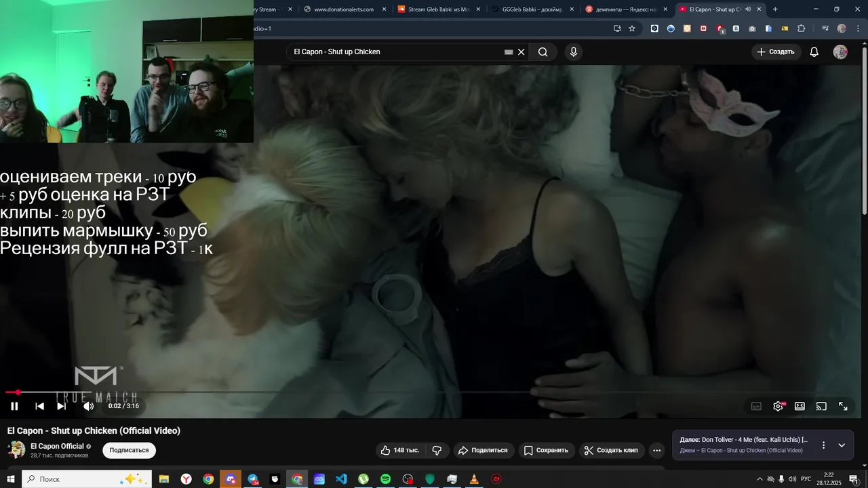868x488 pixels.
Task: Open Visual Studio Code from taskbar
Action: [341, 479]
